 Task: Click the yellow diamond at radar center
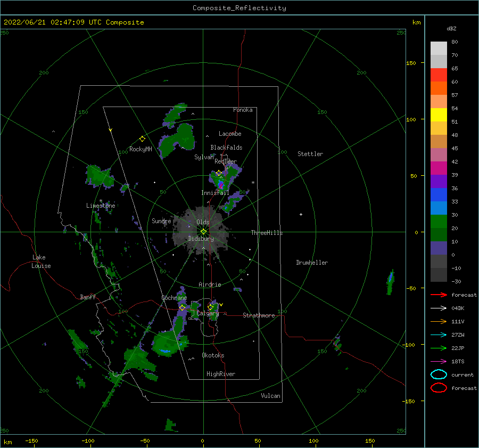tap(203, 232)
